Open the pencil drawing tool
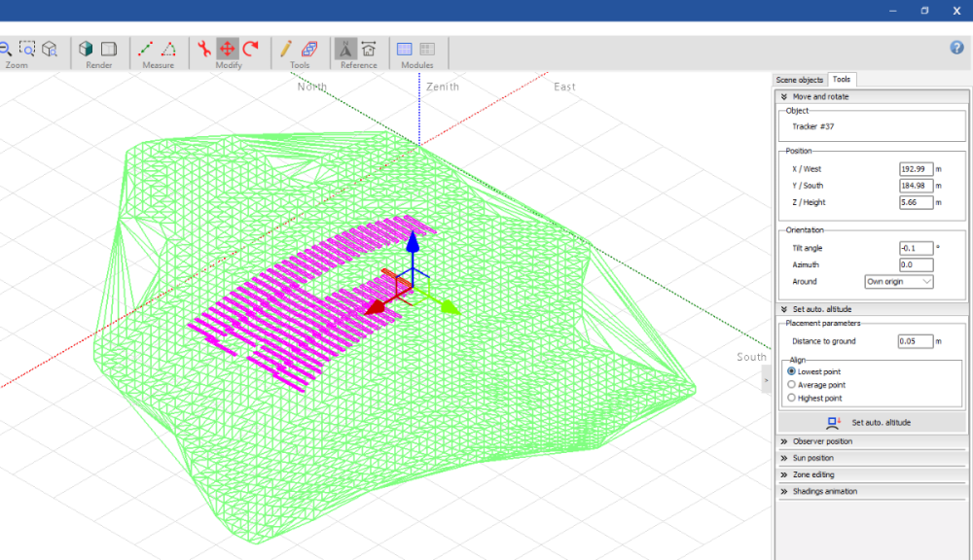 coord(286,49)
